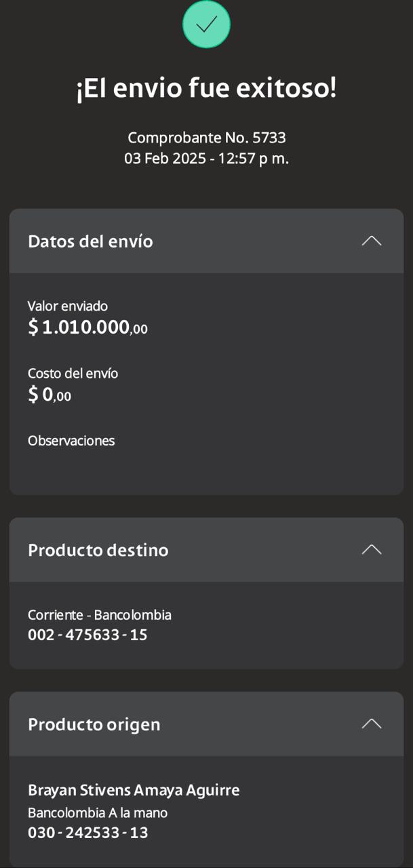Collapse the Producto destino section chevron
This screenshot has width=413, height=868.
click(x=371, y=549)
